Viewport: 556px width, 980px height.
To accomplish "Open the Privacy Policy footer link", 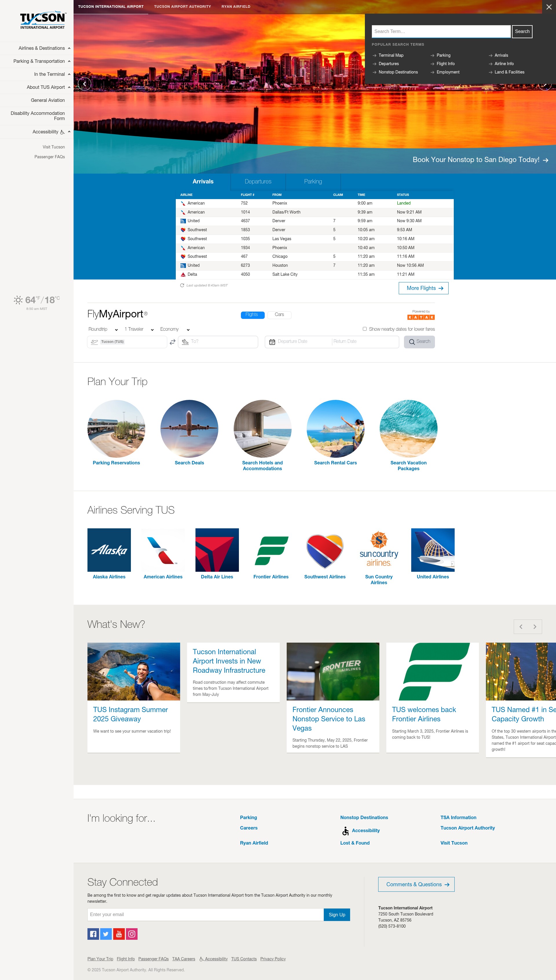I will coord(273,959).
